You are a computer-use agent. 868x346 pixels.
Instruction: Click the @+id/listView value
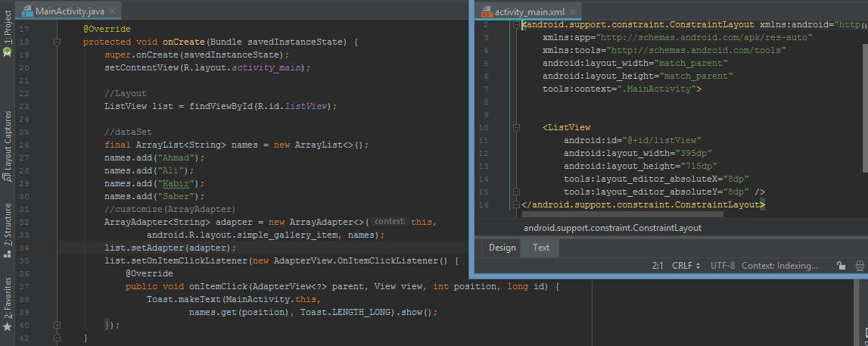662,141
